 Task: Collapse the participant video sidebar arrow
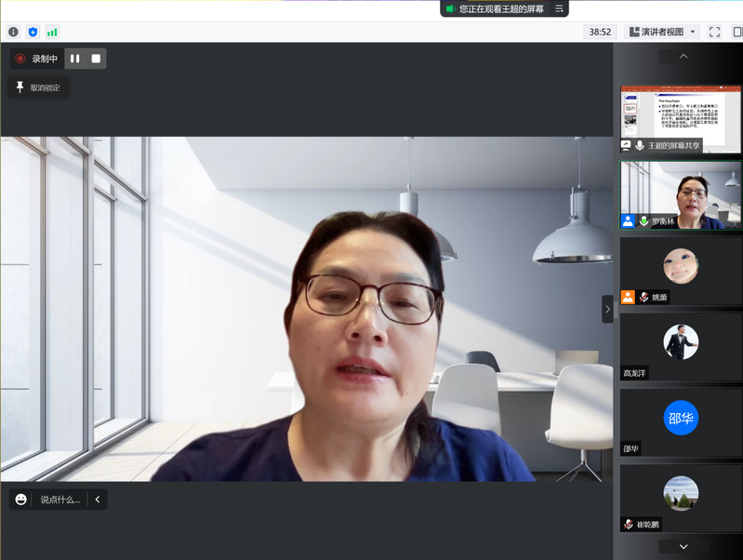click(607, 309)
